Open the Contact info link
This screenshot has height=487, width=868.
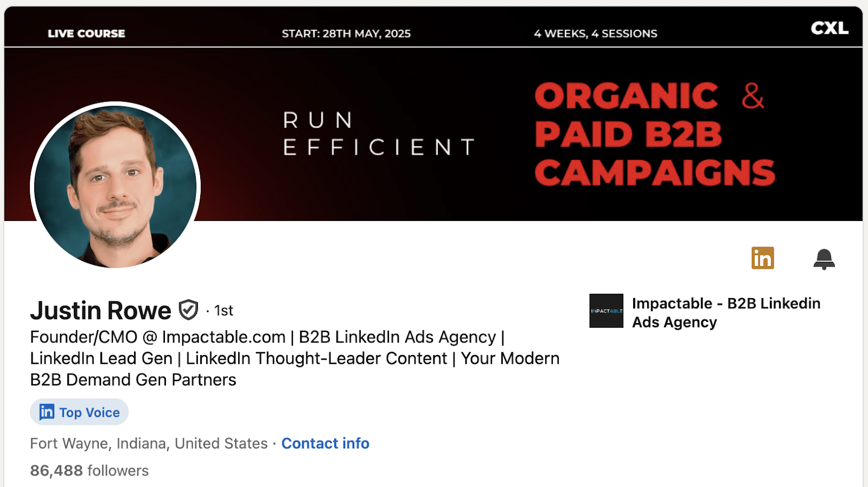325,444
